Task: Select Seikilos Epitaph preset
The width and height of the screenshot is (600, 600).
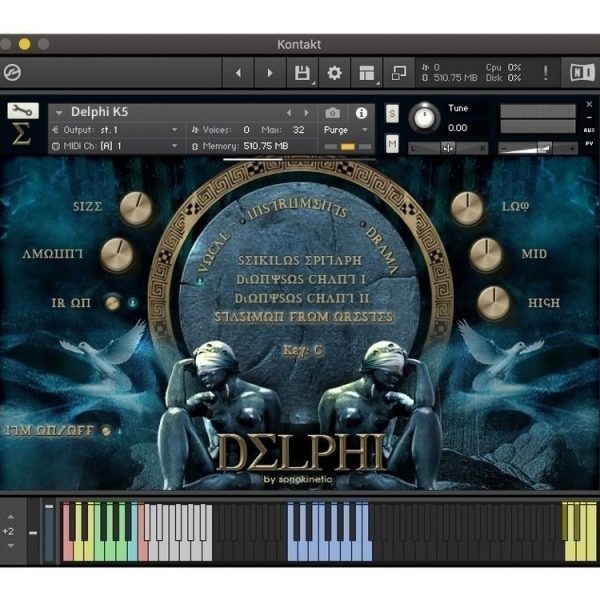Action: [300, 261]
